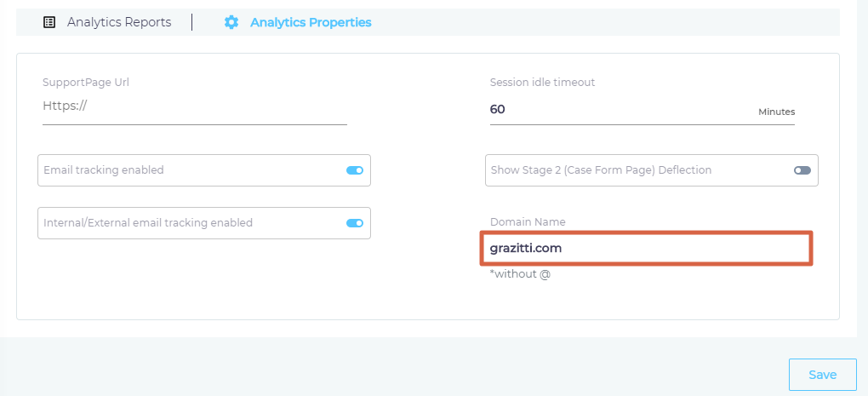Click 'Internal/External email tracking enabled' label text
Image resolution: width=868 pixels, height=396 pixels.
tap(148, 222)
